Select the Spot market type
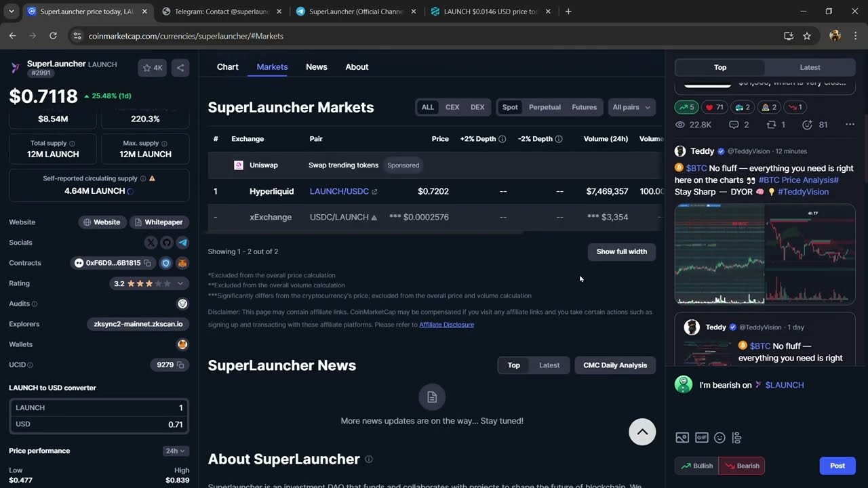 (x=510, y=107)
